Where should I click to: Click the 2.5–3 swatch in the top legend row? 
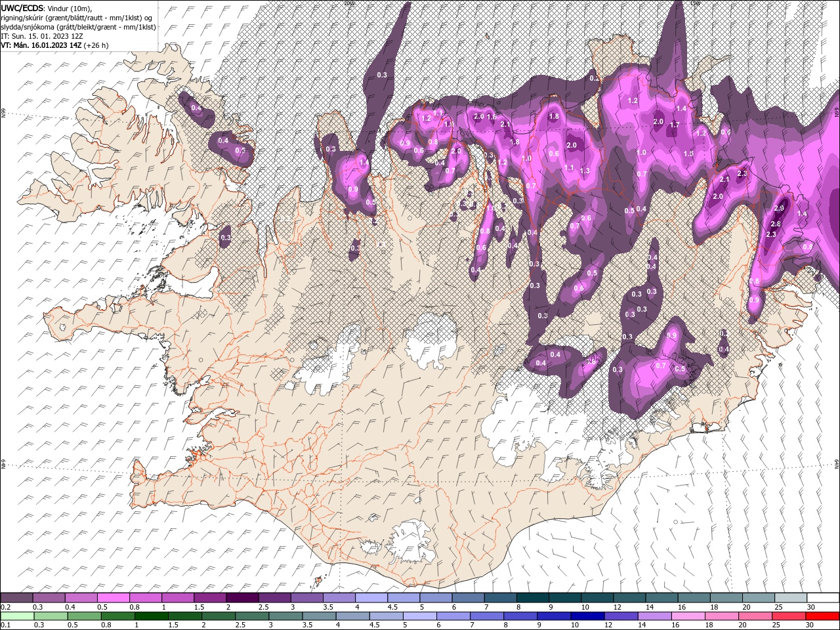pyautogui.click(x=274, y=598)
